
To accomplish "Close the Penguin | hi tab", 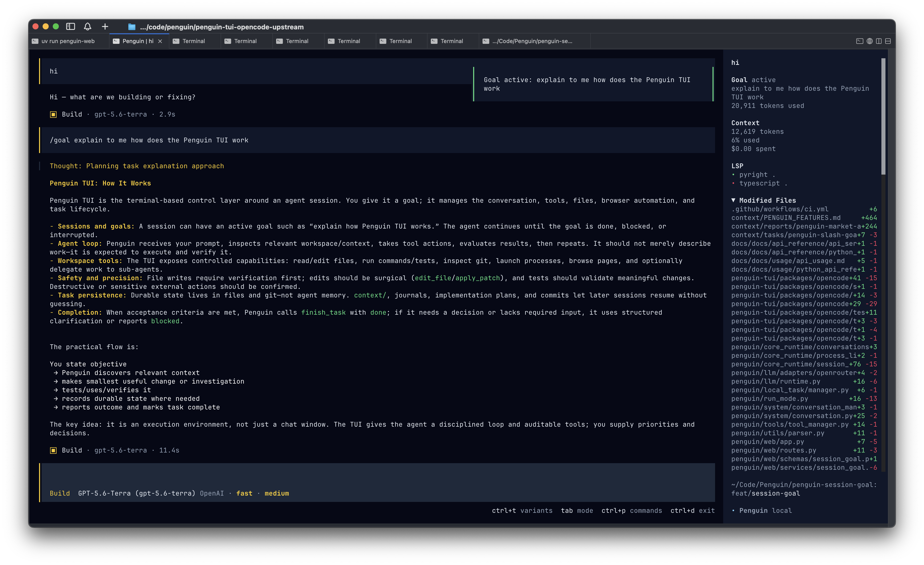I will tap(160, 41).
